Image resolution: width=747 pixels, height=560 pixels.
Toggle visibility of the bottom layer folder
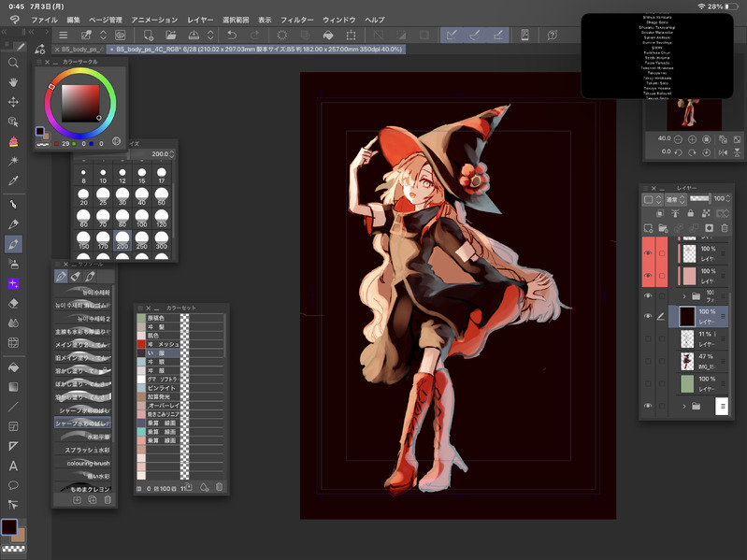(x=648, y=406)
